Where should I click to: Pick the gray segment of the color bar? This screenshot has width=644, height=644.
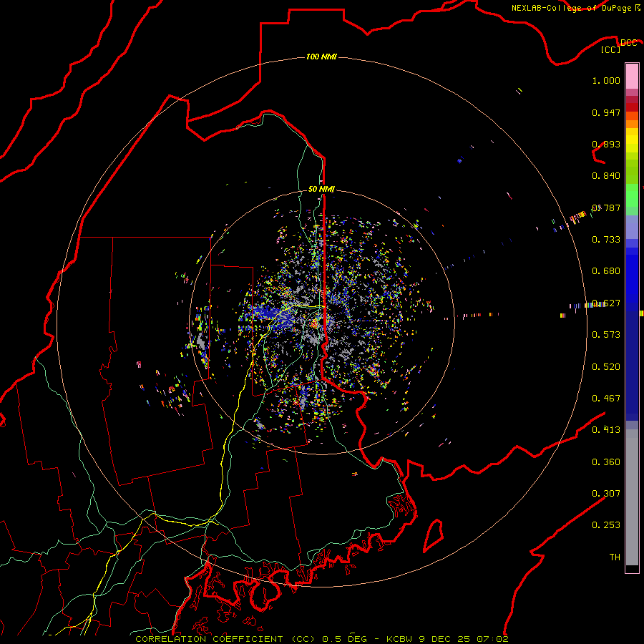pyautogui.click(x=632, y=497)
